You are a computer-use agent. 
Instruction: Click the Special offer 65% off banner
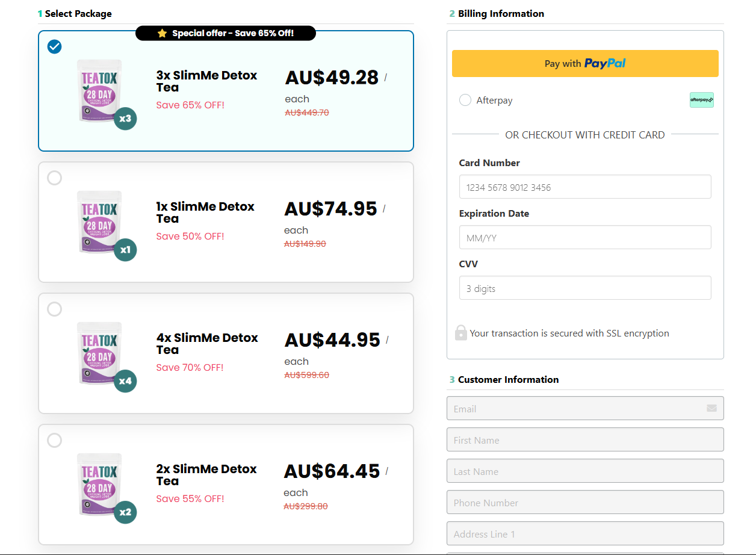pyautogui.click(x=226, y=33)
